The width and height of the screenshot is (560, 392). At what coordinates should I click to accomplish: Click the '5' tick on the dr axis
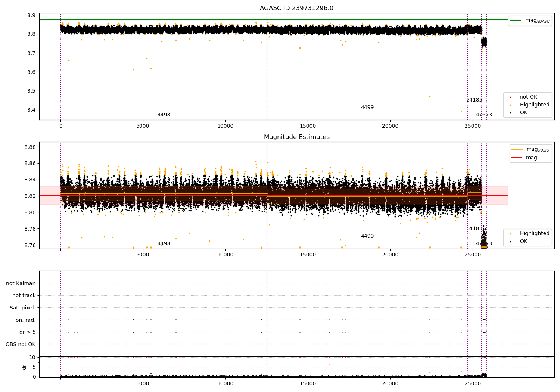pyautogui.click(x=34, y=367)
